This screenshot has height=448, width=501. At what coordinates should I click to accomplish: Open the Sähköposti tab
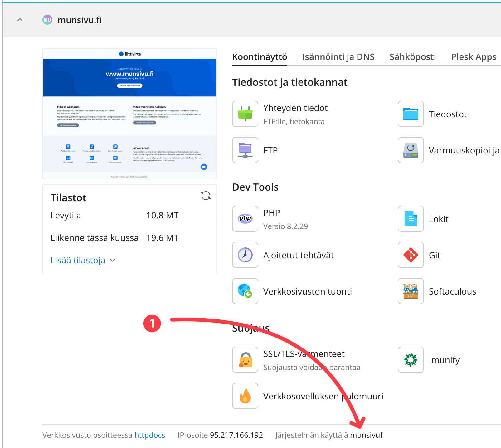(412, 57)
